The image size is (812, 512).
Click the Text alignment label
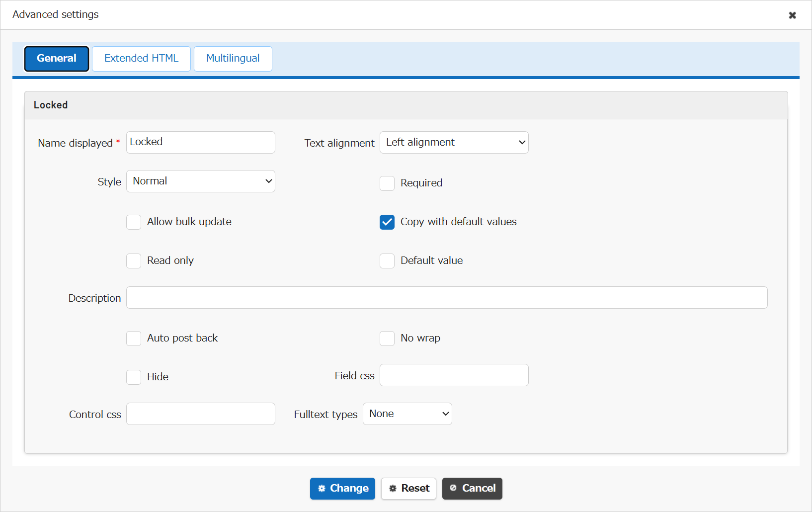(339, 143)
